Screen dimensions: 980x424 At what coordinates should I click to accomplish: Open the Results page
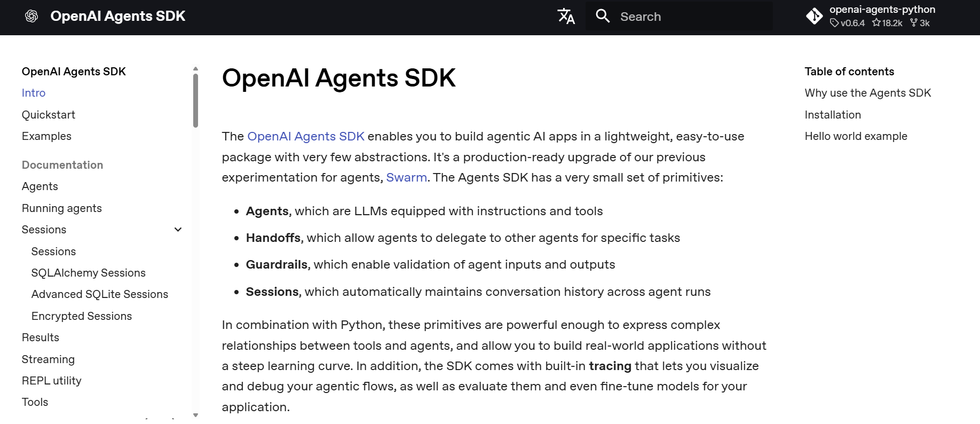41,337
